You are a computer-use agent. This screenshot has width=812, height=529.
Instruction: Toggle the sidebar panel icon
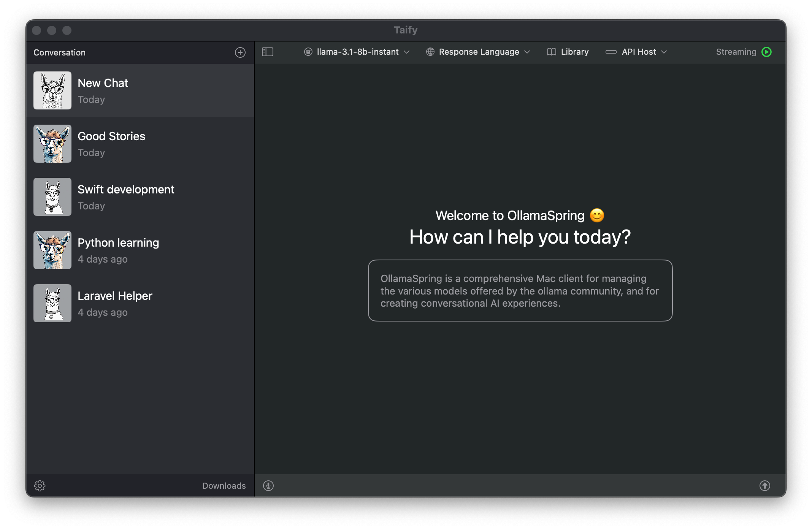click(268, 52)
